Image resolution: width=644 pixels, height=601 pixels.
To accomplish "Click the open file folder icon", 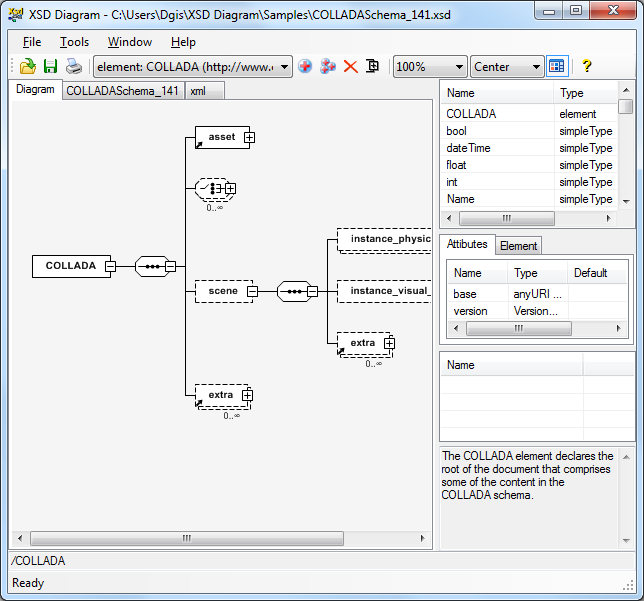I will point(28,67).
